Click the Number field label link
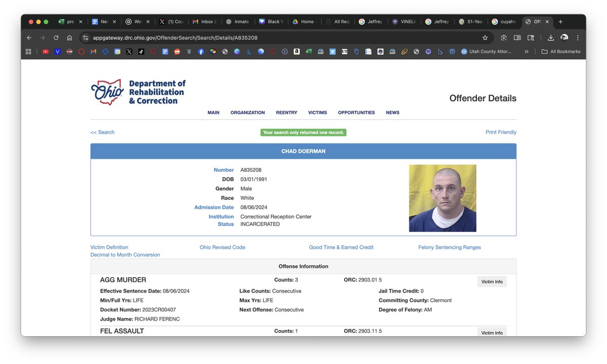The width and height of the screenshot is (607, 364). (x=224, y=170)
